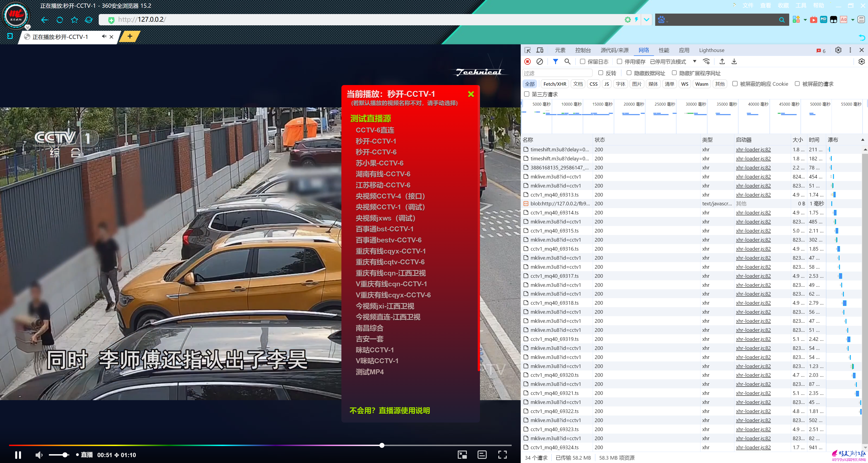868x463 pixels.
Task: Check 被屏蔽的响应 Cookie checkbox
Action: [735, 84]
